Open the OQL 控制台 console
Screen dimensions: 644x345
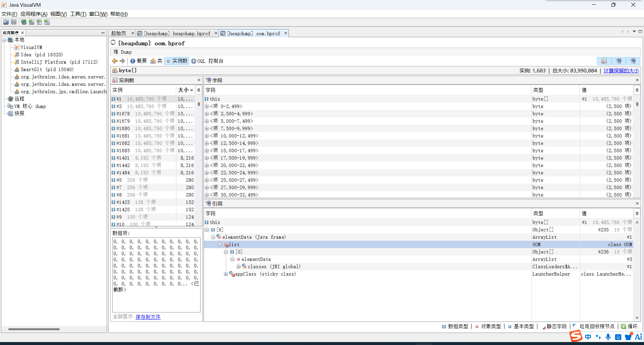[x=207, y=61]
